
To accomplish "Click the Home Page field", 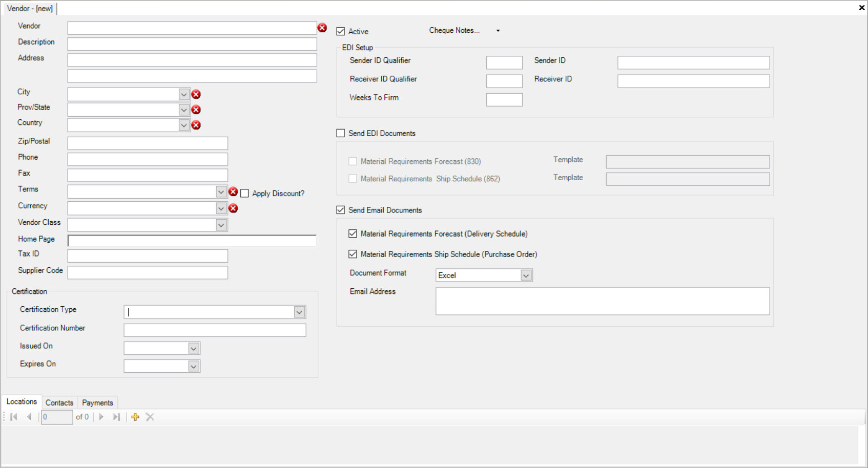I will [192, 241].
